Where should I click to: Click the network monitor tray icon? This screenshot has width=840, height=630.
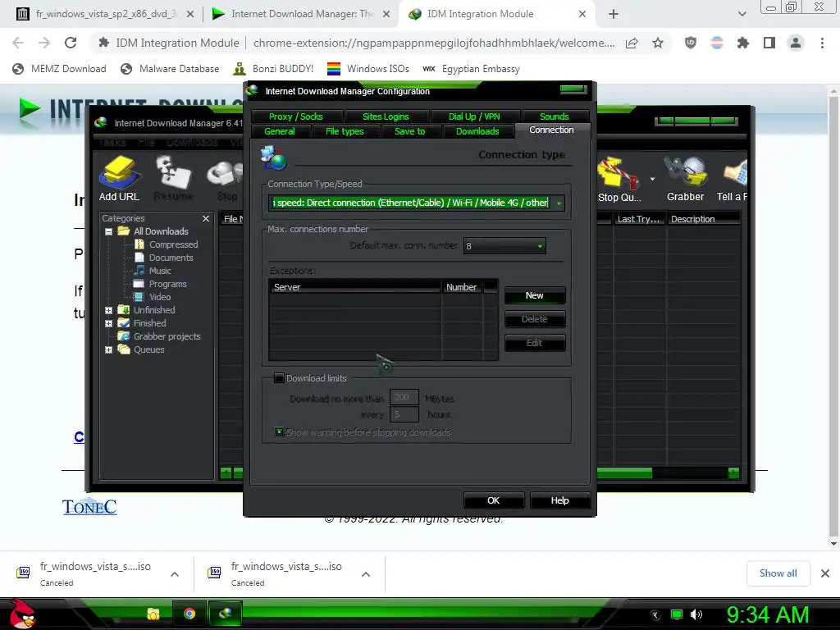[677, 614]
